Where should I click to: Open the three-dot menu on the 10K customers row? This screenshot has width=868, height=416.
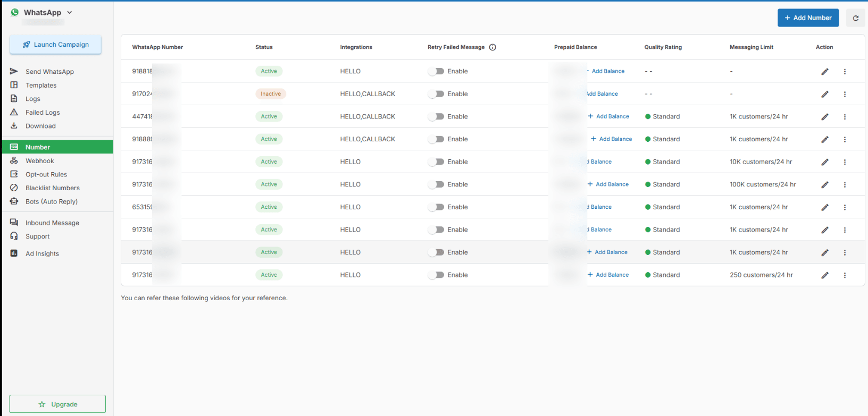click(845, 162)
